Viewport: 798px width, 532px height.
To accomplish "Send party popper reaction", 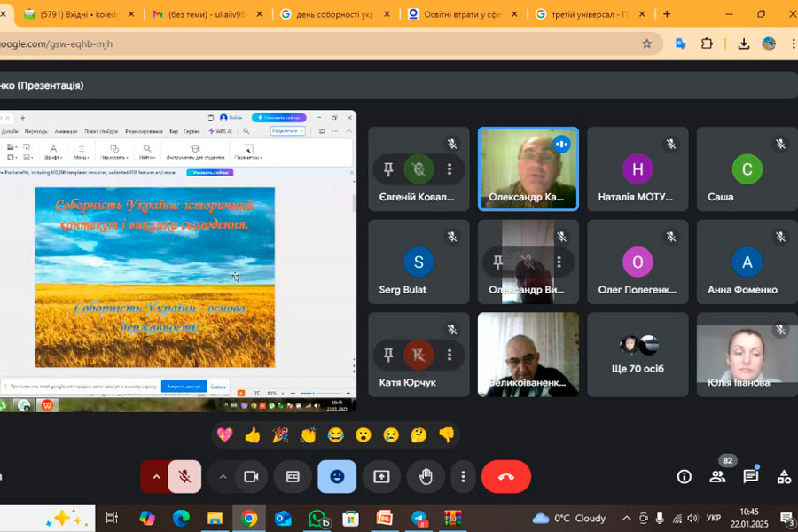I will 280,434.
